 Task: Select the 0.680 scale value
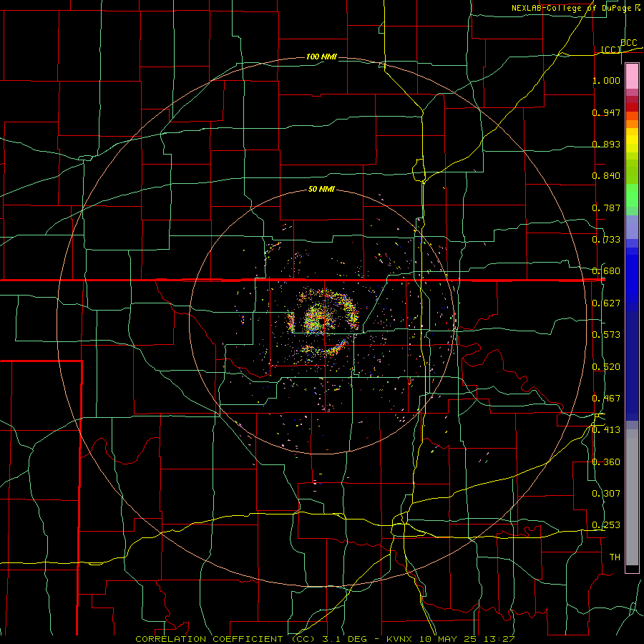click(606, 271)
